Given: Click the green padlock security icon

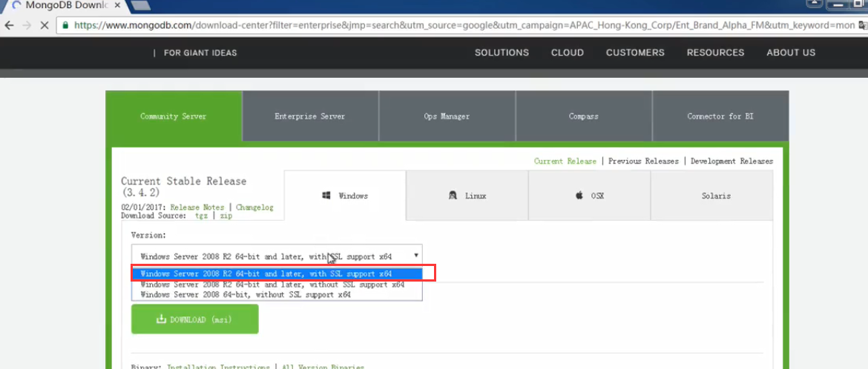Looking at the screenshot, I should click(x=65, y=25).
